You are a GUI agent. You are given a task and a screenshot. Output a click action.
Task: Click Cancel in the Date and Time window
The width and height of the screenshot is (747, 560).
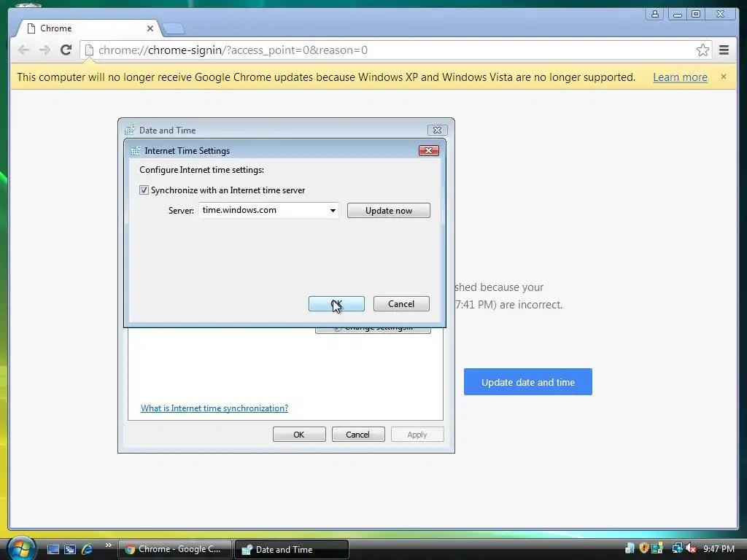[358, 435]
